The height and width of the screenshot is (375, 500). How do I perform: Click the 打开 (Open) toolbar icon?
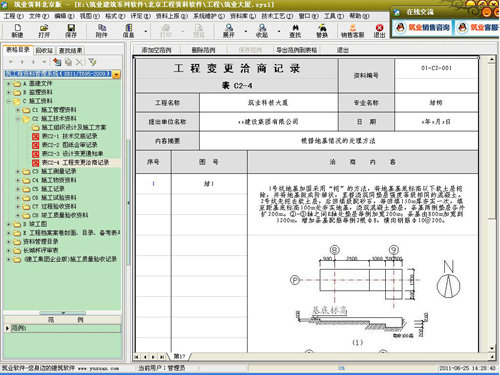[44, 31]
